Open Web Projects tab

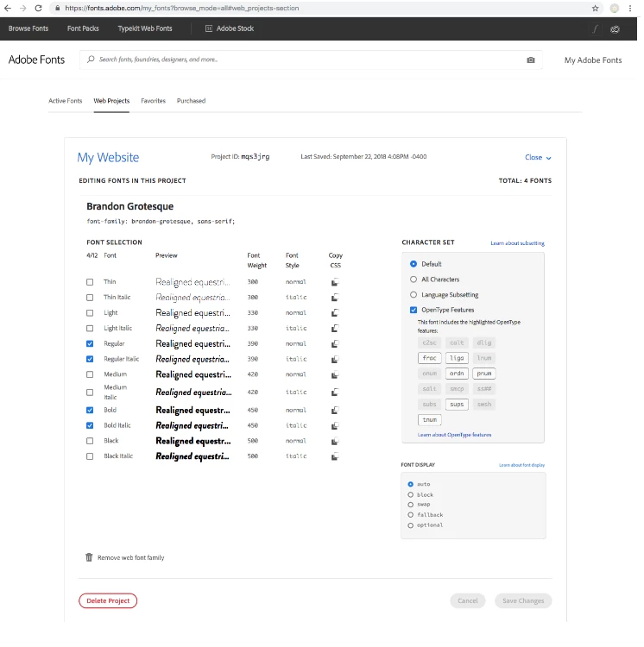pos(111,101)
